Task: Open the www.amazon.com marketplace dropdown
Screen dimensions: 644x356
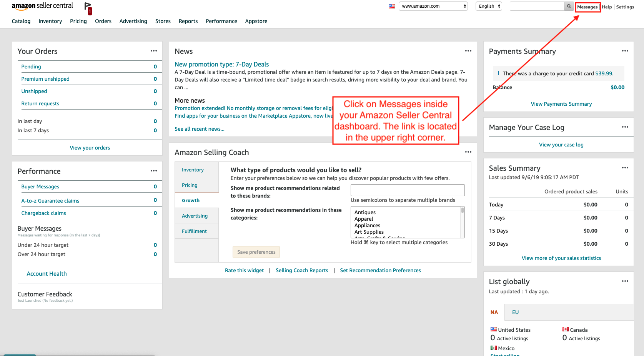Action: (433, 6)
